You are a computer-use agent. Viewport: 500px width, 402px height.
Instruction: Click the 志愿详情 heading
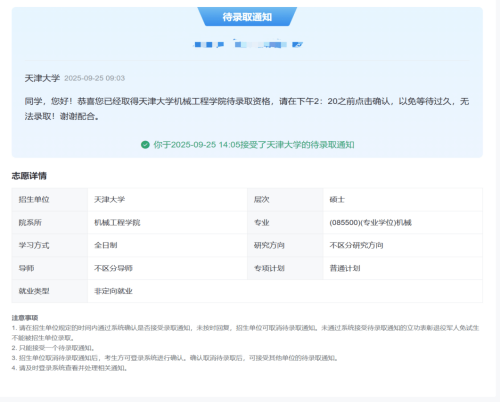[29, 176]
